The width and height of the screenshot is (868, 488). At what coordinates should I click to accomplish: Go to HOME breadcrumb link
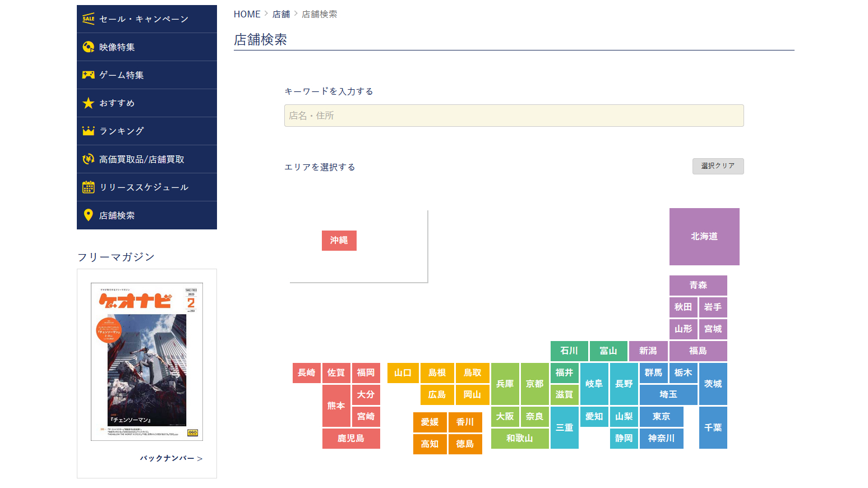coord(247,14)
